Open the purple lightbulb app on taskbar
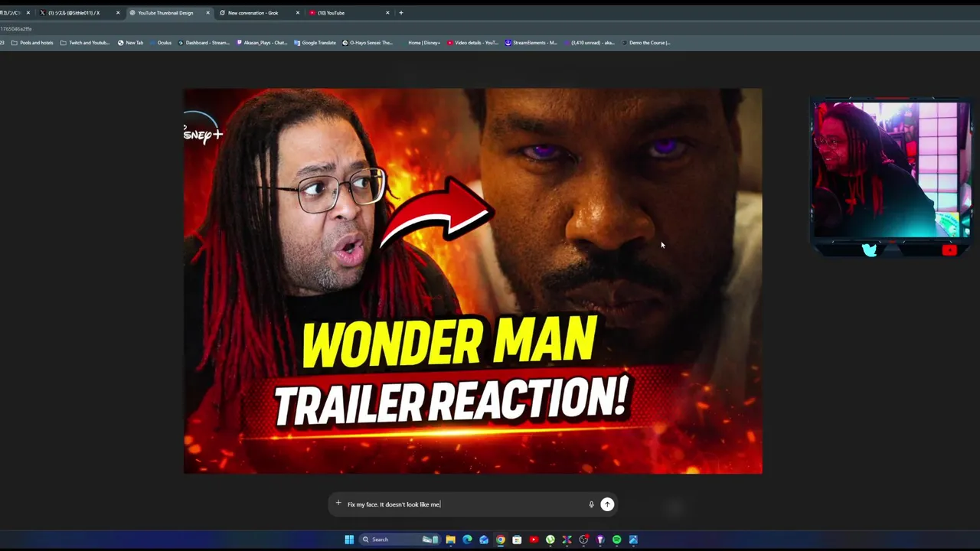The height and width of the screenshot is (551, 980). pyautogui.click(x=600, y=540)
